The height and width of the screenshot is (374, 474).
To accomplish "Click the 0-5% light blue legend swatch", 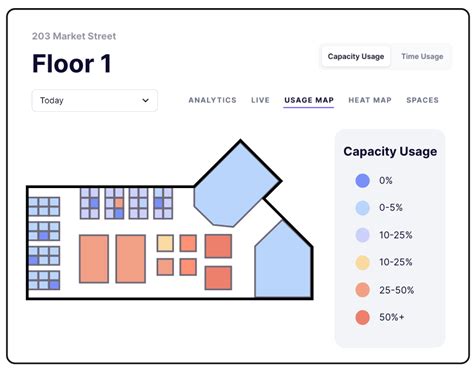I will [363, 208].
